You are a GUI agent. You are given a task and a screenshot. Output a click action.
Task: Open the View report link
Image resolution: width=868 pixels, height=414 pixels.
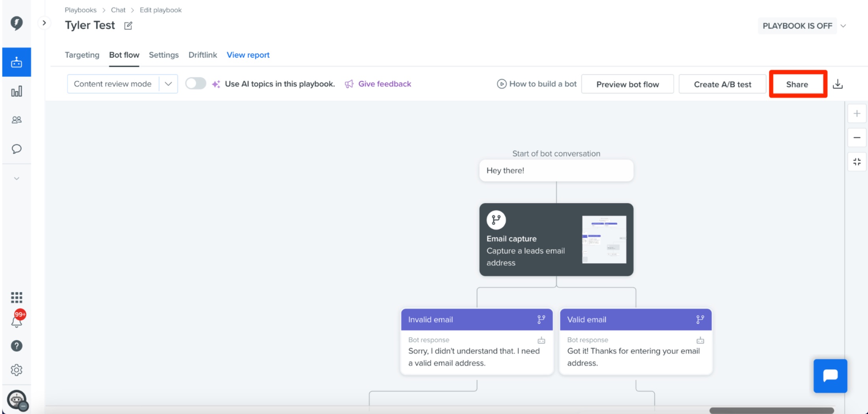tap(248, 55)
